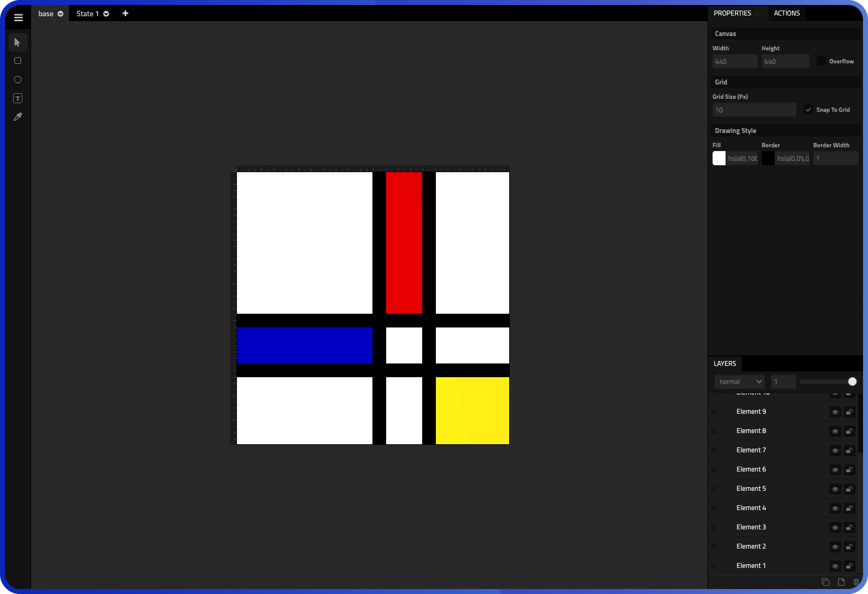Hide the Element 5 layer
Image resolution: width=868 pixels, height=594 pixels.
tap(835, 489)
